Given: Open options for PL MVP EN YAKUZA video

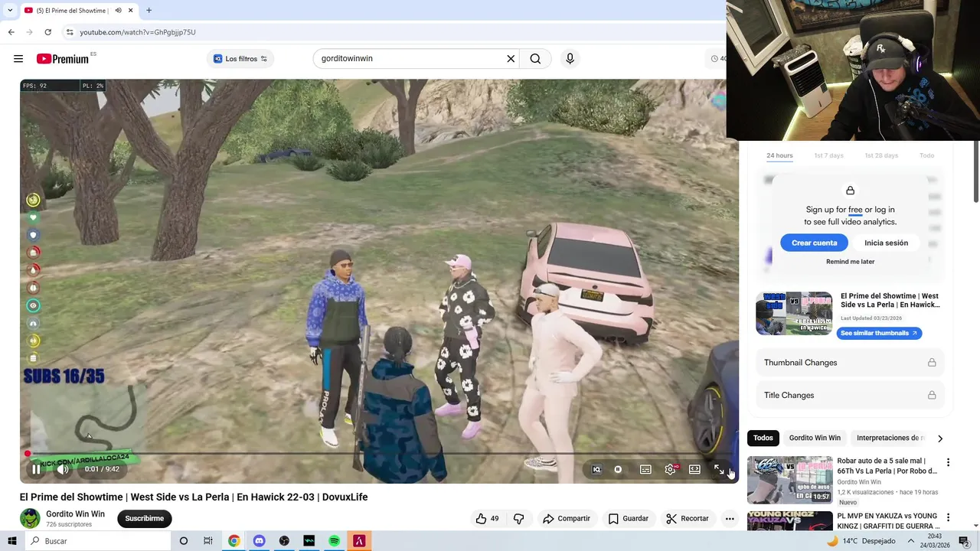Looking at the screenshot, I should (948, 517).
